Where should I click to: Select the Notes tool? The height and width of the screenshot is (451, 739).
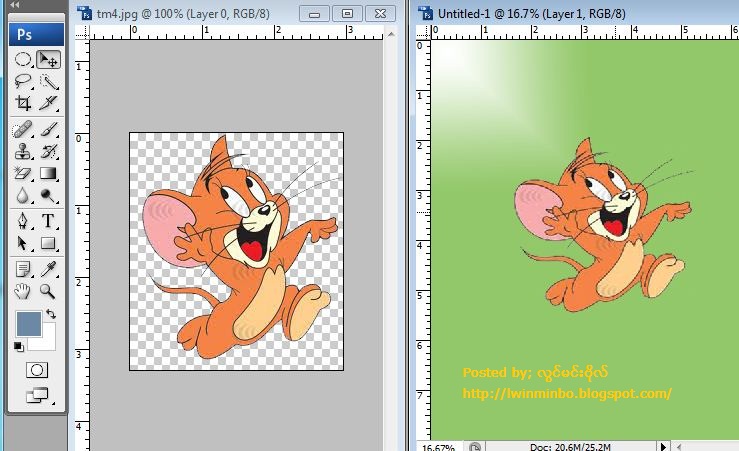click(23, 269)
